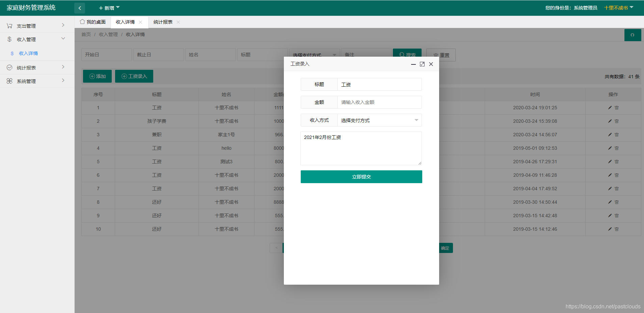Close the 收入详情 tab
644x313 pixels.
pos(140,22)
